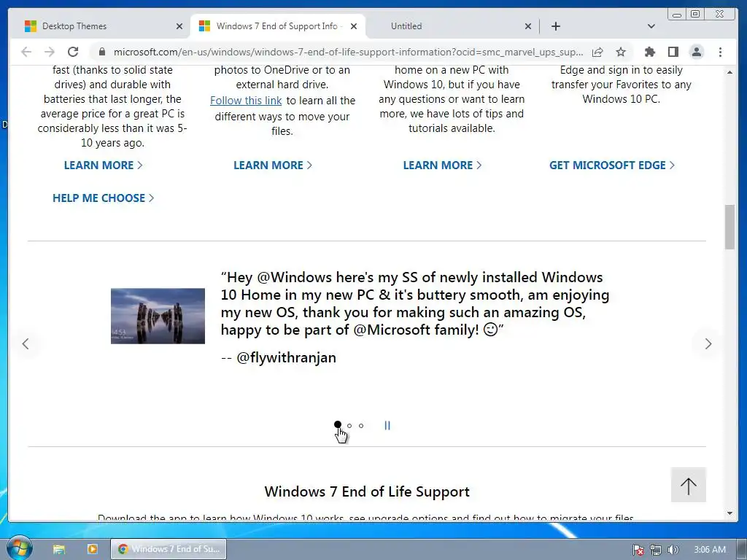Open the Extensions puzzle icon

650,52
